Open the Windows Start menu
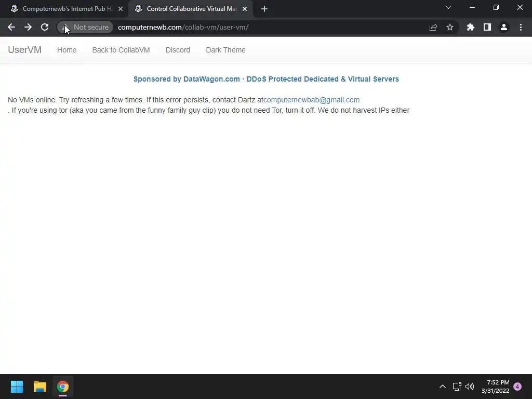Image resolution: width=532 pixels, height=399 pixels. [17, 387]
